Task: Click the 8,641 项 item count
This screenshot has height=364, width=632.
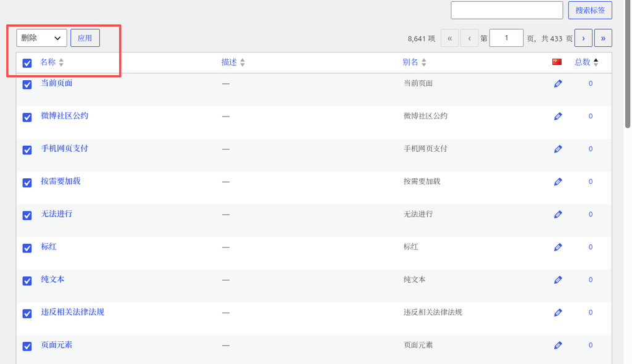Action: 421,39
